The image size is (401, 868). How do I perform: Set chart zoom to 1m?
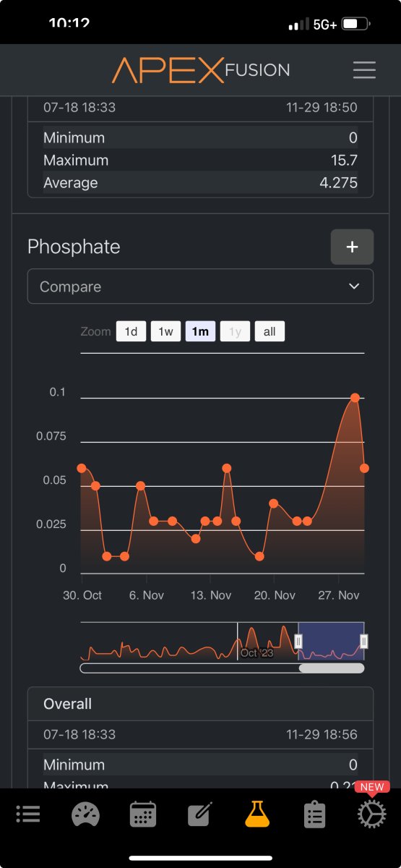click(x=200, y=332)
